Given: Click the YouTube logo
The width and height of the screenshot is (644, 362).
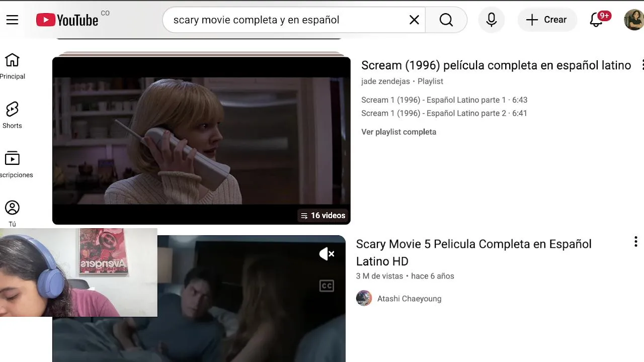Looking at the screenshot, I should click(67, 20).
